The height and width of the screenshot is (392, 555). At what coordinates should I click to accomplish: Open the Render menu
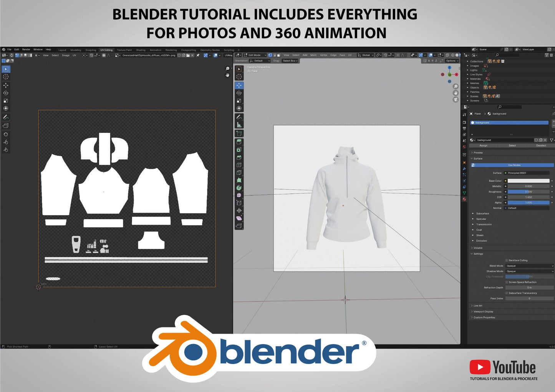pos(26,50)
